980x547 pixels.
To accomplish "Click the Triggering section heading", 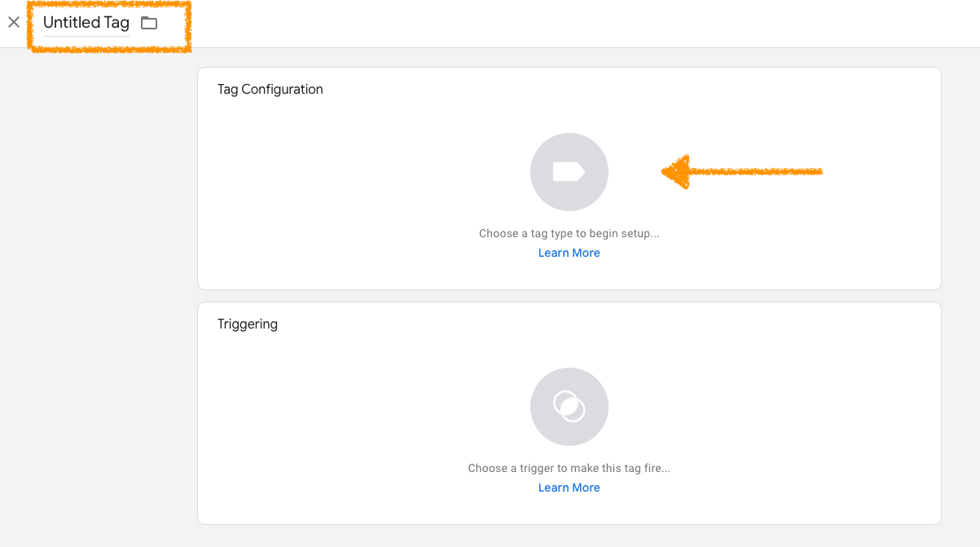I will 247,324.
